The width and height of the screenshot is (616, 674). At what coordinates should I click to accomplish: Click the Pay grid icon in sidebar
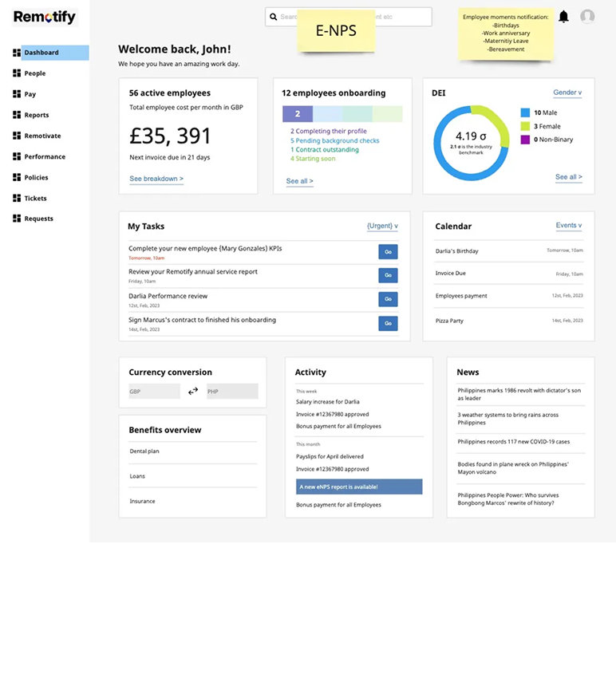pos(17,93)
